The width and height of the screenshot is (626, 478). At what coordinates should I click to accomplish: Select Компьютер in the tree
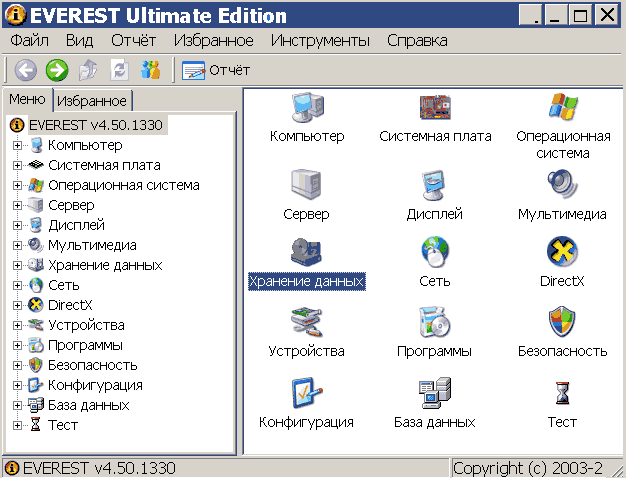click(85, 145)
